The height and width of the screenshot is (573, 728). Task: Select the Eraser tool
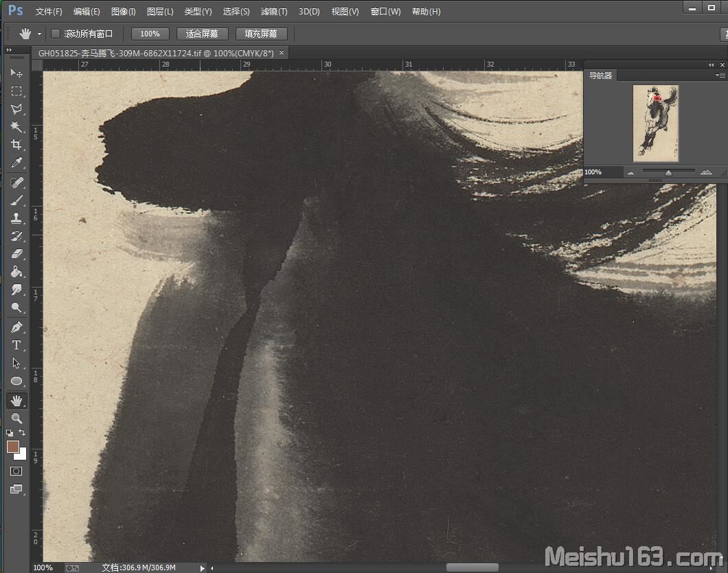tap(16, 254)
